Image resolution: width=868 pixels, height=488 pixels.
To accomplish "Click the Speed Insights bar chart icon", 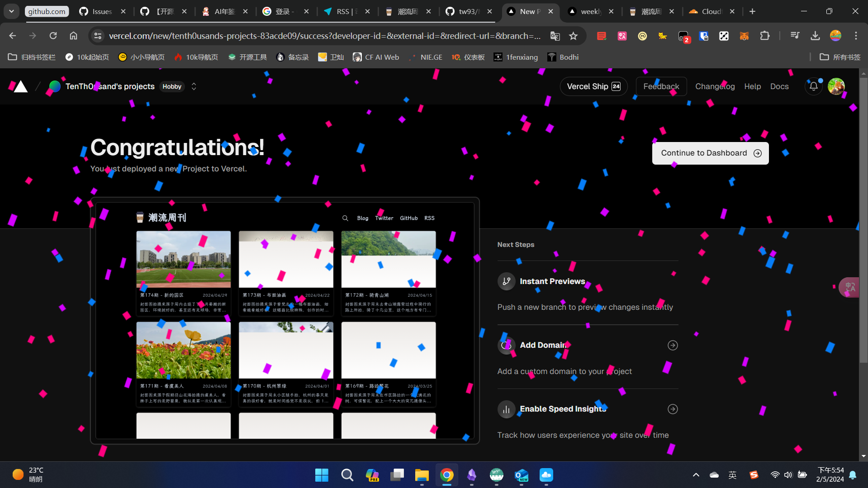I will point(506,409).
